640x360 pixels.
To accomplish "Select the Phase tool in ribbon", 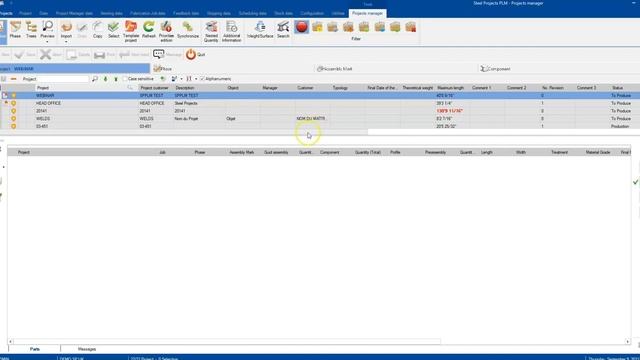I will point(15,30).
